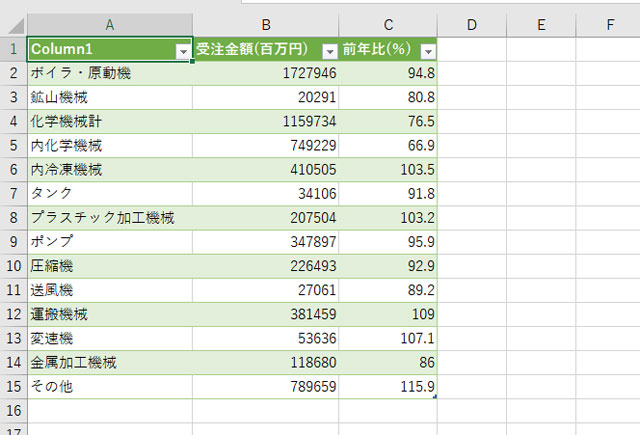
Task: Select row 1 header
Action: click(x=13, y=50)
